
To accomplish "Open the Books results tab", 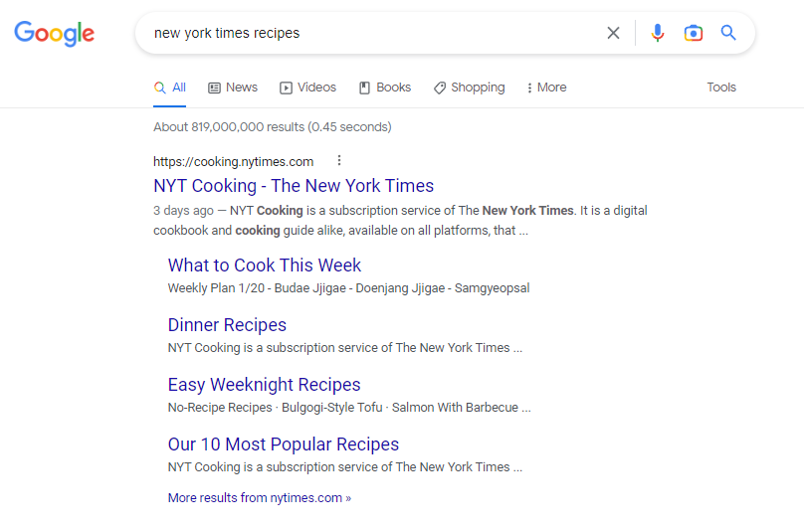I will point(385,88).
